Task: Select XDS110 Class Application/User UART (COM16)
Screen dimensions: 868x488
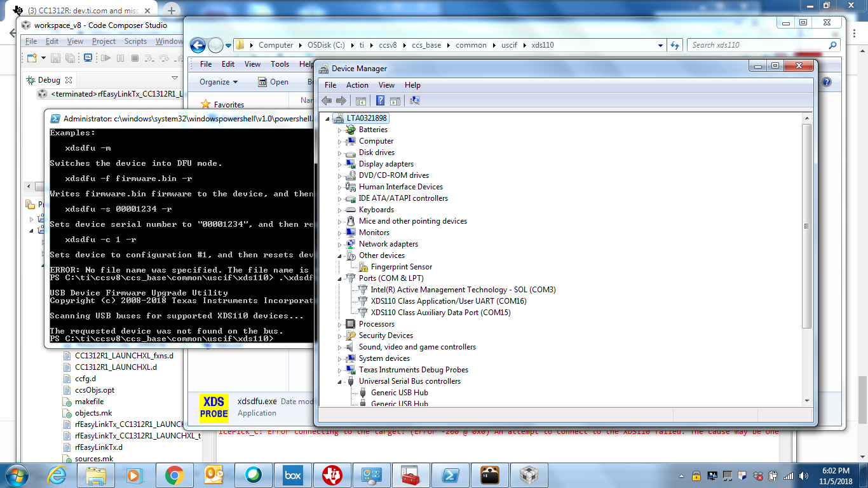Action: (x=449, y=302)
